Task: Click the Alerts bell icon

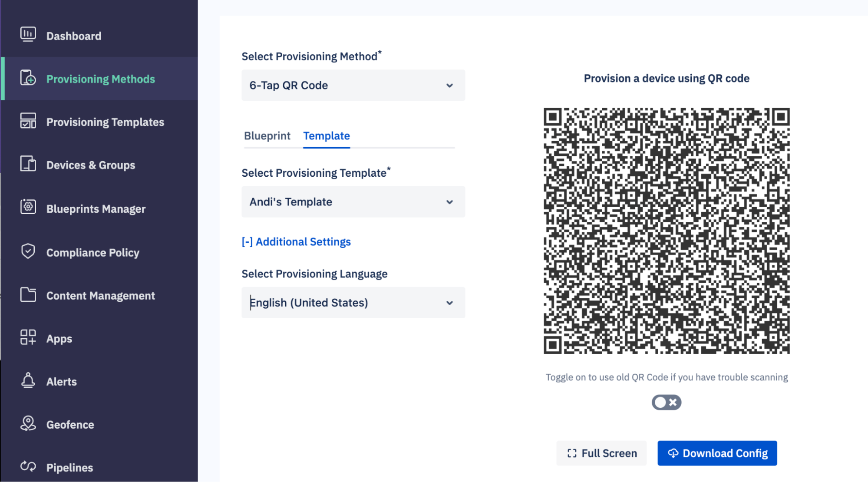Action: click(28, 381)
